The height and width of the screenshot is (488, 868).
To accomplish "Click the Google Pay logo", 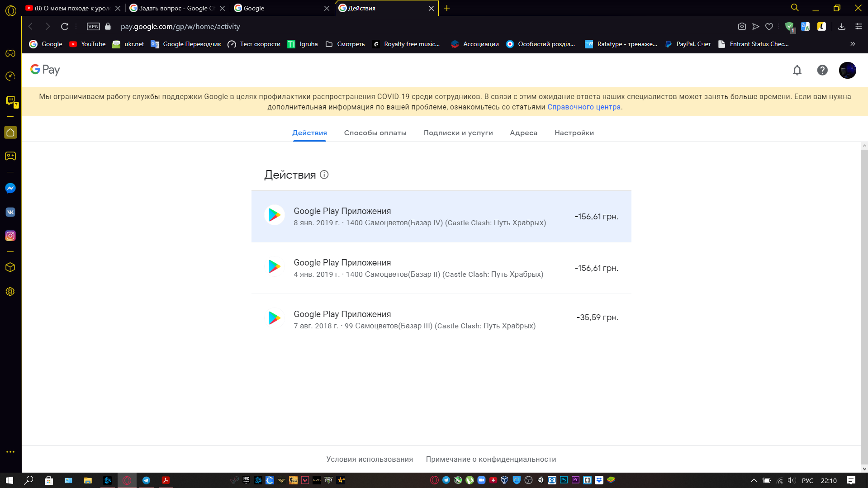I will 45,70.
